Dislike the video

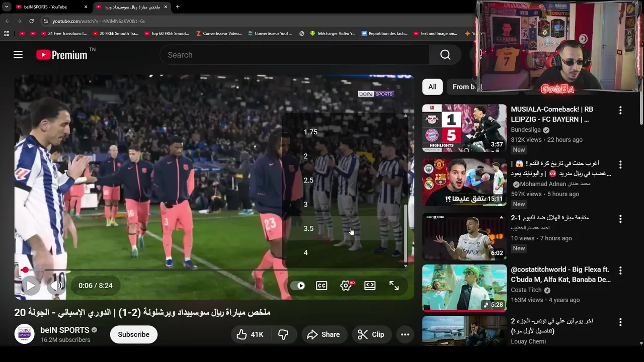[284, 334]
